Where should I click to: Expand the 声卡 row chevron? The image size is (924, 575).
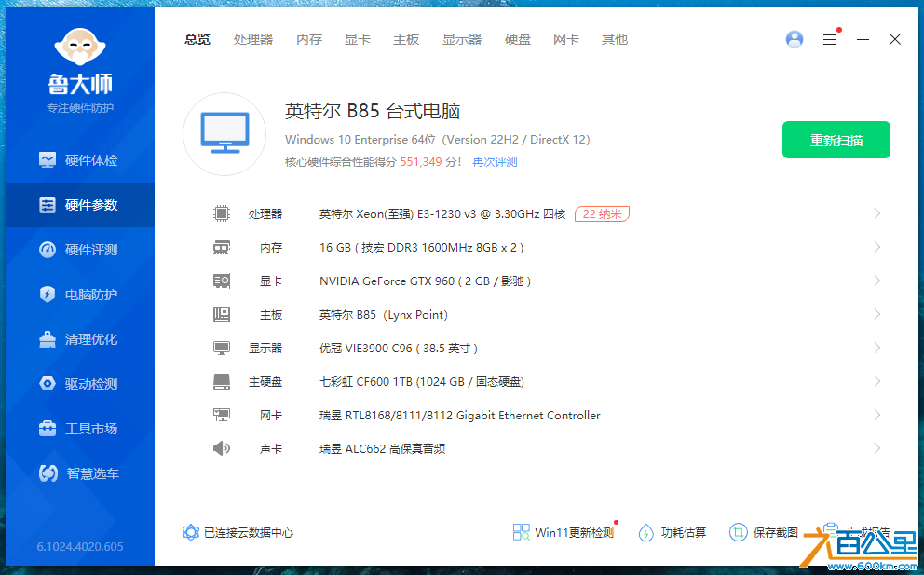pyautogui.click(x=876, y=449)
